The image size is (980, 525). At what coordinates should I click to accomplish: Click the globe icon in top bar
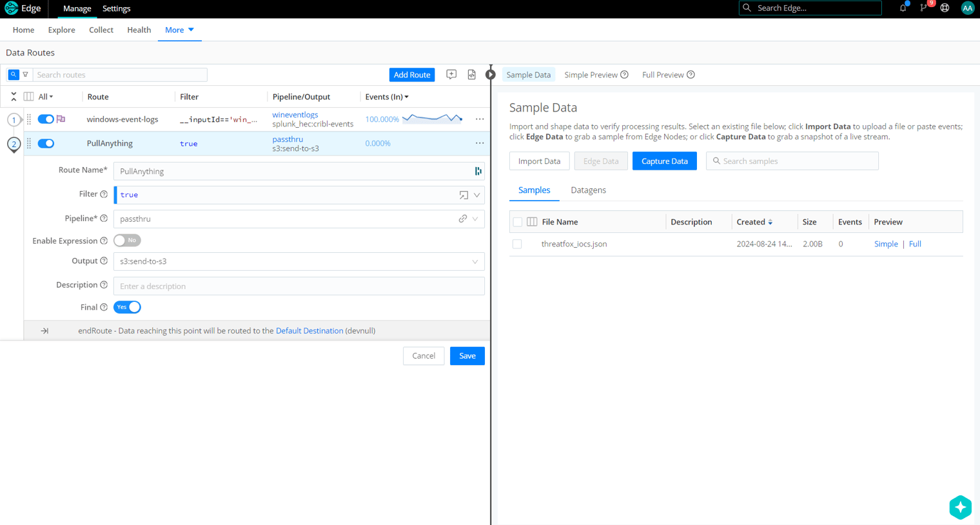coord(945,8)
